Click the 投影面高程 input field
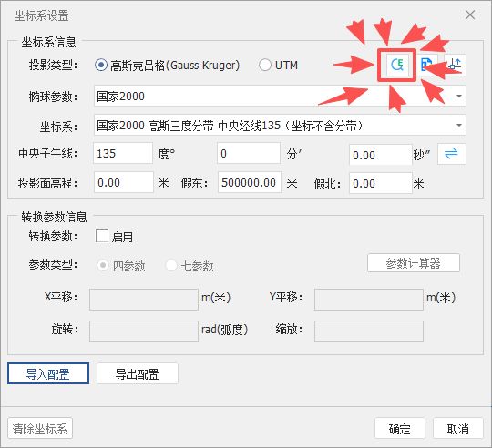Screen dimensions: 492x448 123,182
